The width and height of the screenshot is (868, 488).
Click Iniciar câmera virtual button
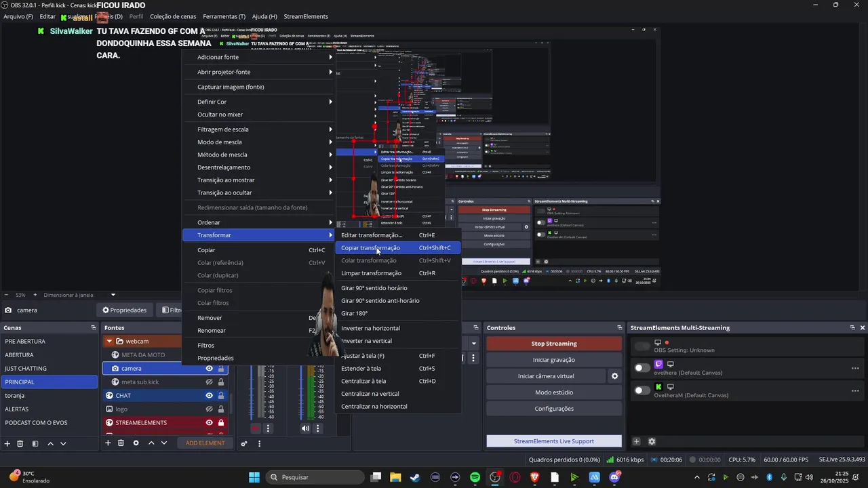[546, 376]
